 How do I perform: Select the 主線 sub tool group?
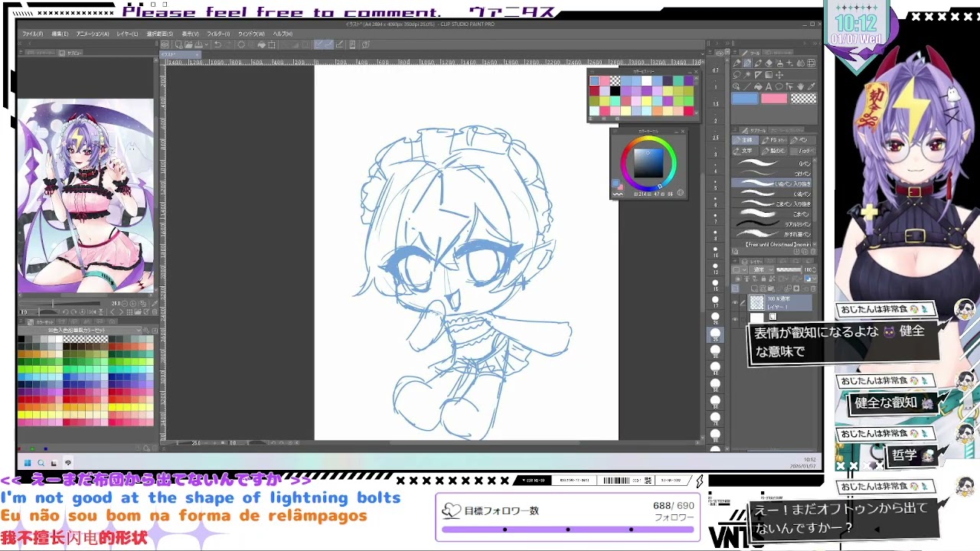(745, 140)
